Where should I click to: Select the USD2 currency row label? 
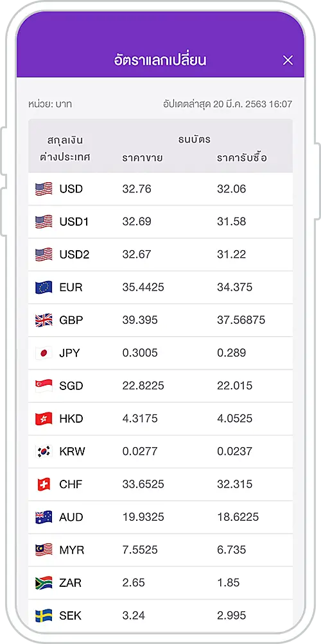tap(74, 255)
